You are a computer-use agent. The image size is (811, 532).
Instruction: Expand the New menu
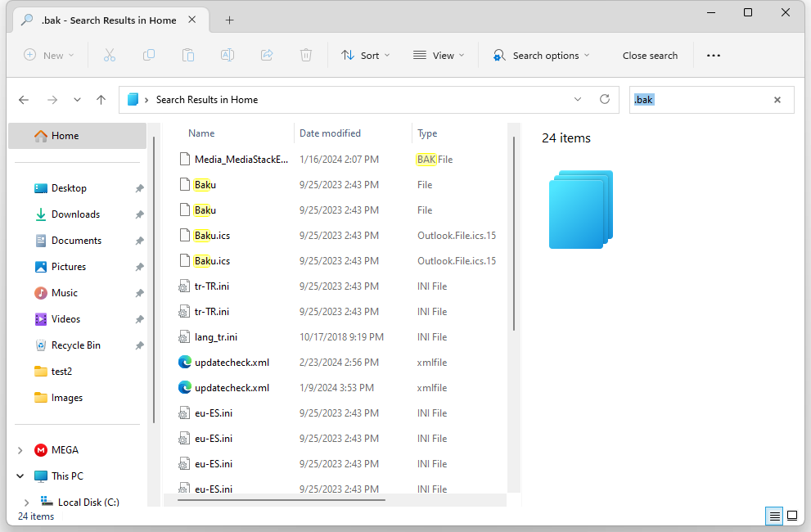49,55
